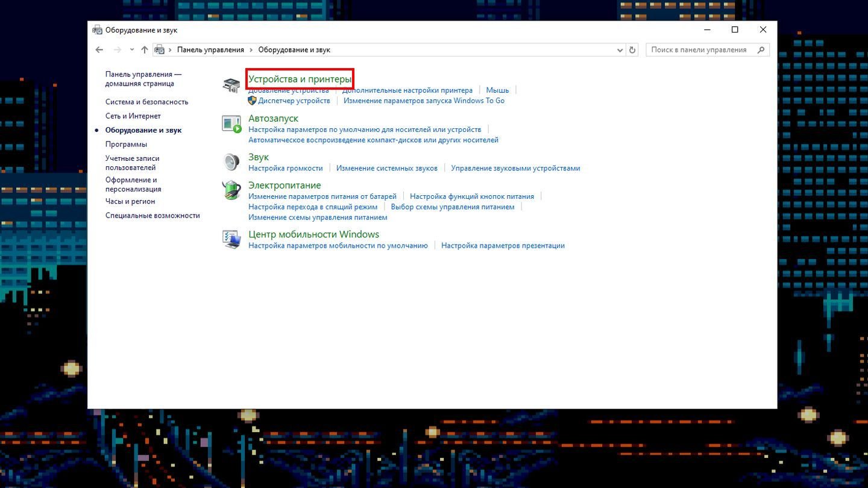This screenshot has height=488, width=868.
Task: Open Устройства и принтеры heading
Action: 300,79
